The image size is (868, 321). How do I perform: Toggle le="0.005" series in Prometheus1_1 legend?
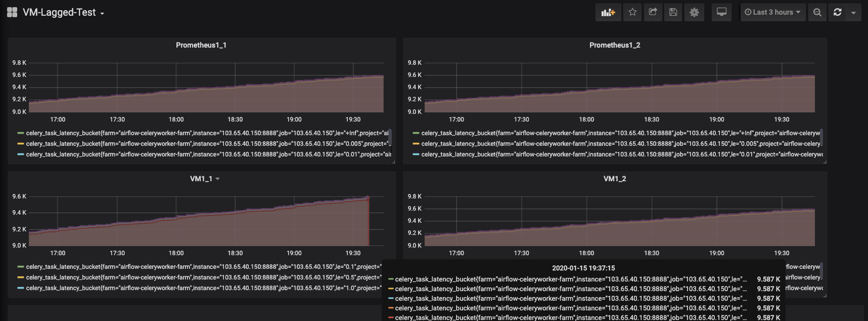pos(208,144)
